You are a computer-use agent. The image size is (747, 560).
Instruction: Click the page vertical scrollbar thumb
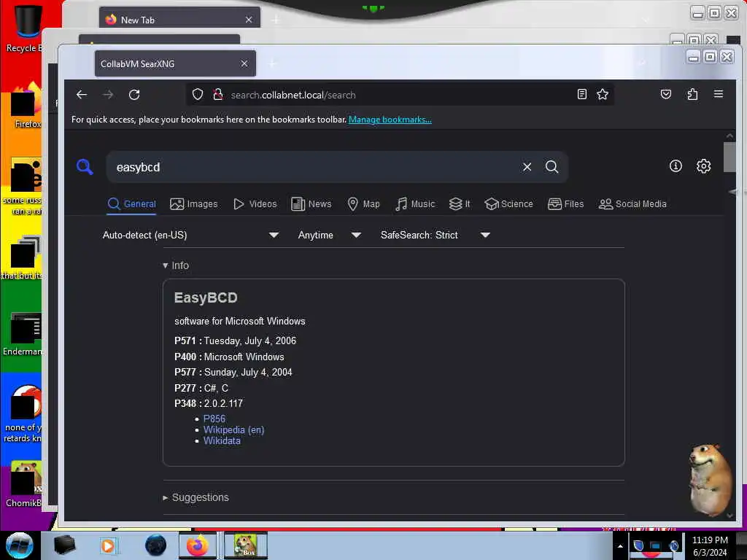click(729, 157)
